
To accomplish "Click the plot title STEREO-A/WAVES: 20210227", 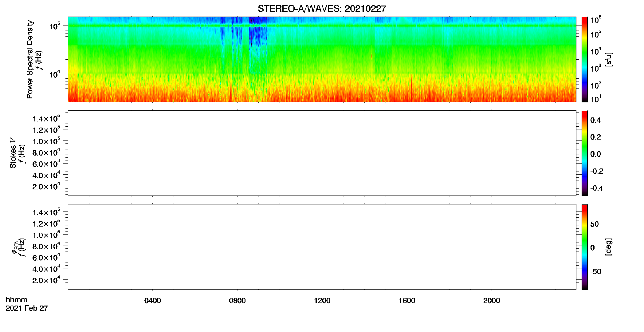I will [x=322, y=9].
